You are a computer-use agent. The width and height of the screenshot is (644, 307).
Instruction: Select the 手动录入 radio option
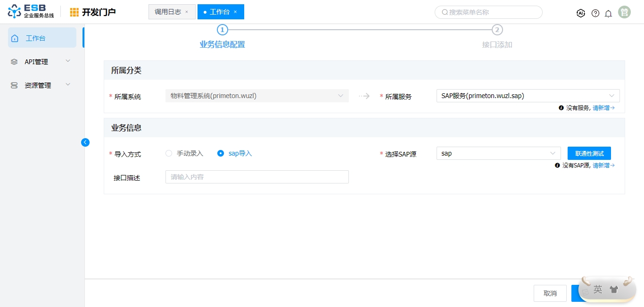click(x=169, y=153)
